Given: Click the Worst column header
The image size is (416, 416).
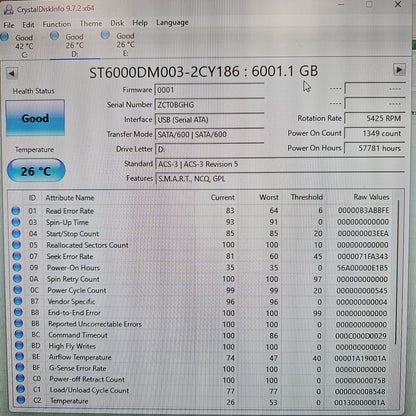Looking at the screenshot, I should pyautogui.click(x=269, y=197).
